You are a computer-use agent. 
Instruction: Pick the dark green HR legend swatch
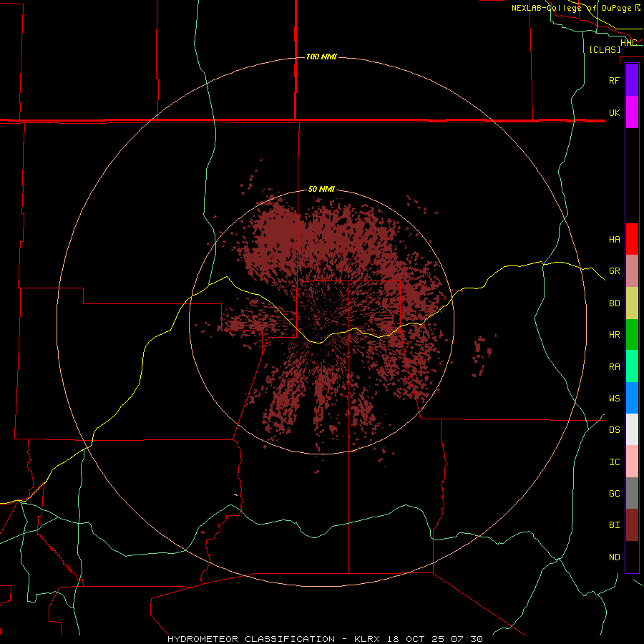click(632, 335)
